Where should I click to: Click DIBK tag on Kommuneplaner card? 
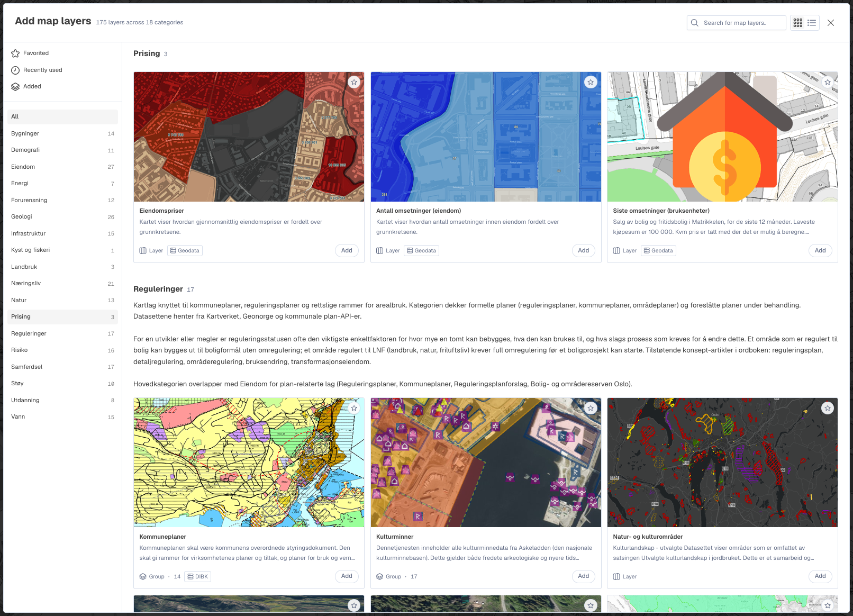(x=197, y=576)
